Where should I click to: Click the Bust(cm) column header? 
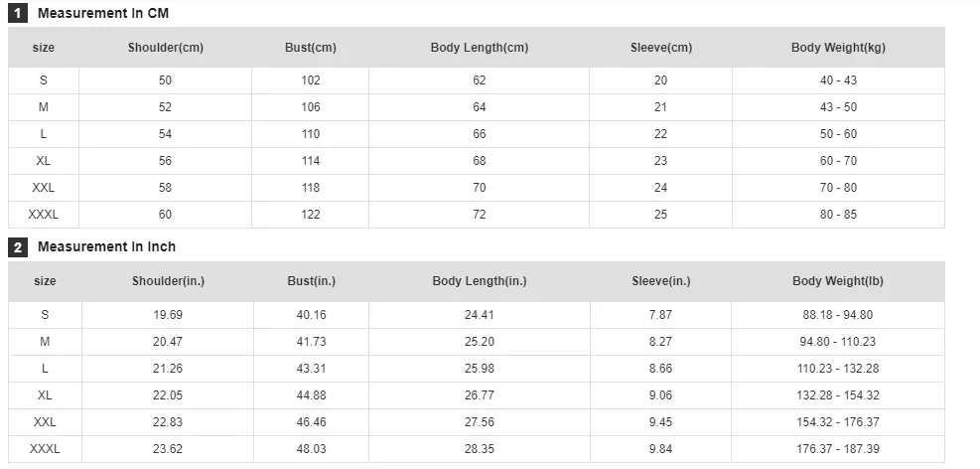point(311,48)
